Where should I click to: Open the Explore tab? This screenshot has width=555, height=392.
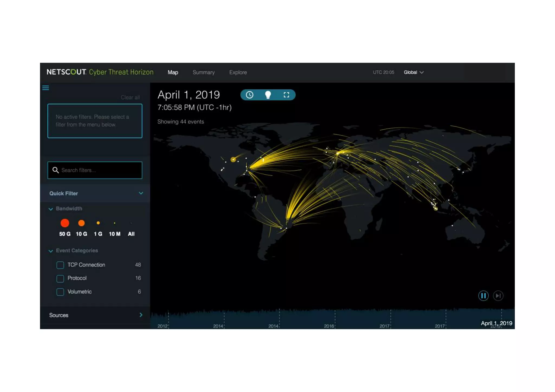[238, 72]
